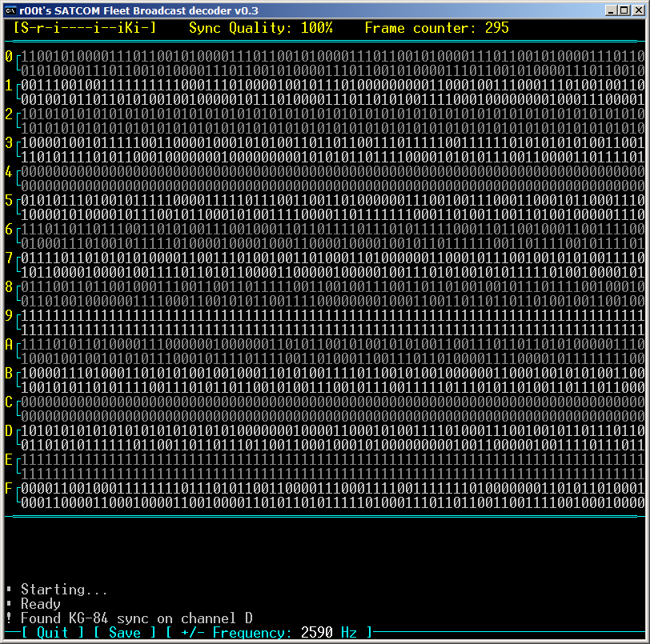Screen dimensions: 650x644
Task: Close the SATCOM decoder window
Action: click(639, 10)
